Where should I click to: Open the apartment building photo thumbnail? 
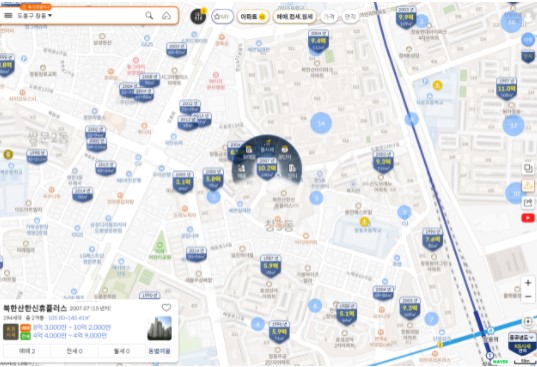pos(160,328)
